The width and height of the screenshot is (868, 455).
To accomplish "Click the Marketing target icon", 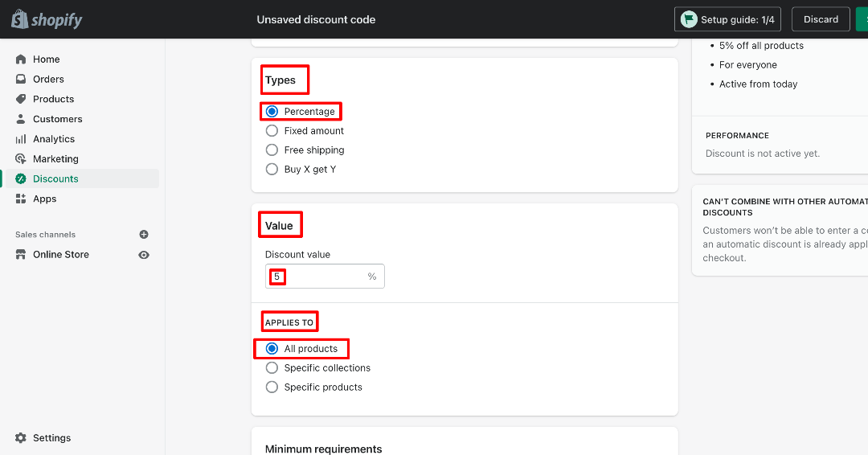I will [x=21, y=159].
